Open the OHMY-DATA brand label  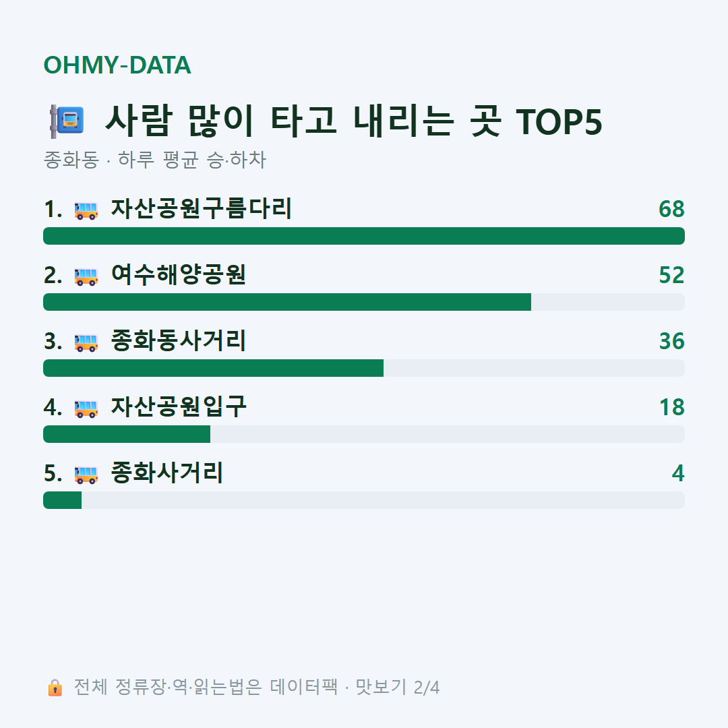point(117,65)
